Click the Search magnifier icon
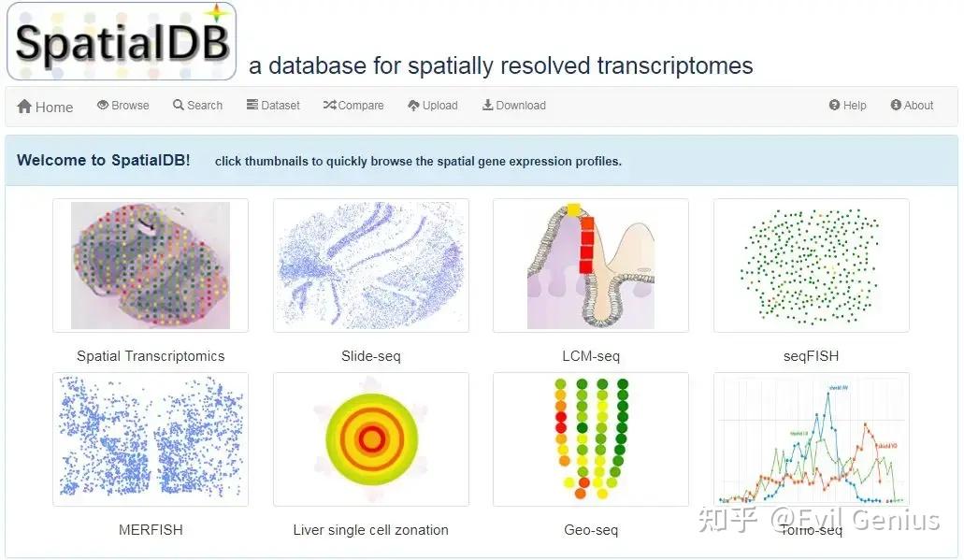Screen dimensions: 964x560 click(x=179, y=106)
